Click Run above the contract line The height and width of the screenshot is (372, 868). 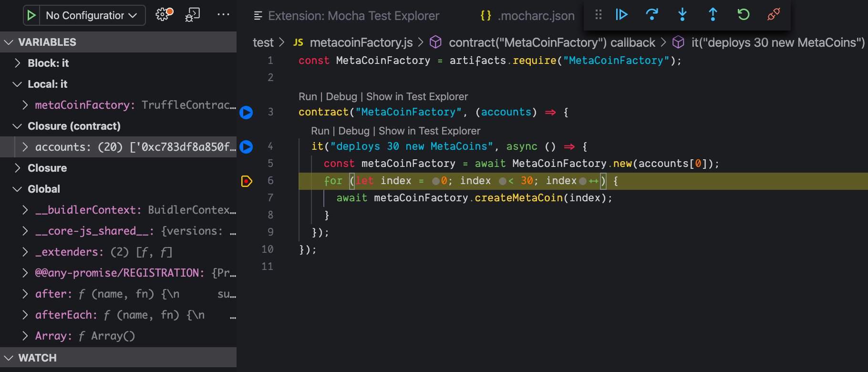[x=308, y=96]
